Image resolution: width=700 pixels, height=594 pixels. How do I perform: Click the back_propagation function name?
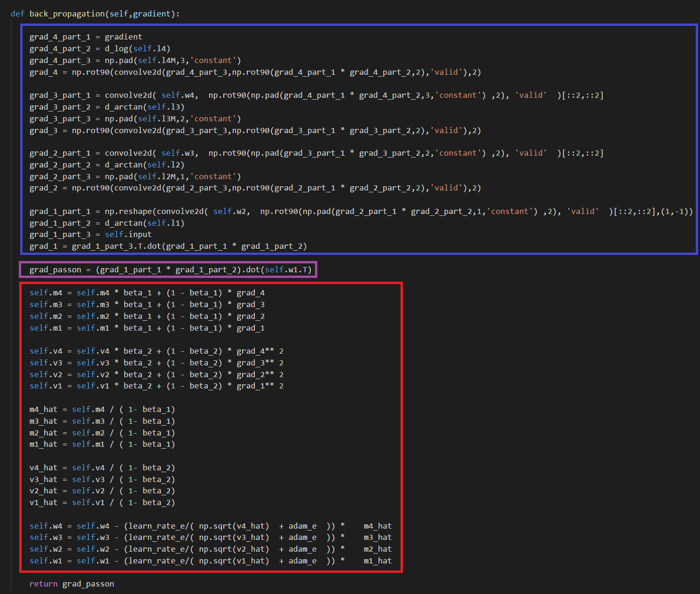coord(67,14)
